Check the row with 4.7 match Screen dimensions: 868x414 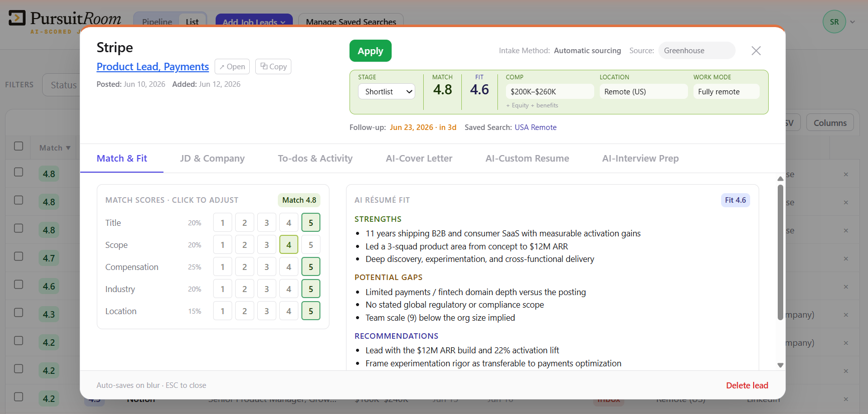[x=19, y=256]
